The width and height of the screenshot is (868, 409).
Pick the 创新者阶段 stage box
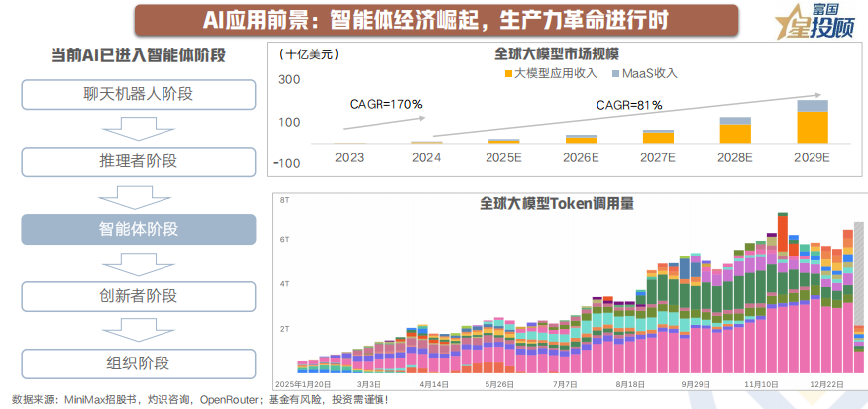point(139,296)
